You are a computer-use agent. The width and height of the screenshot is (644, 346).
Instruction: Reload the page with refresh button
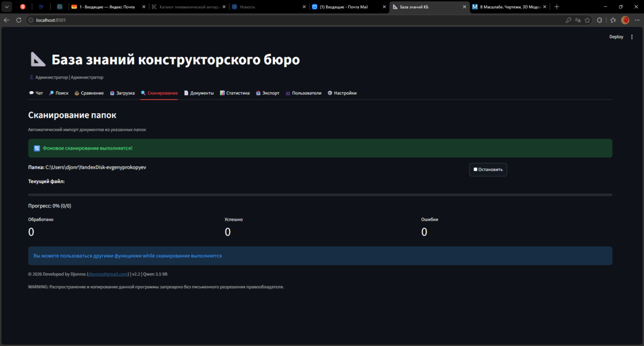19,20
